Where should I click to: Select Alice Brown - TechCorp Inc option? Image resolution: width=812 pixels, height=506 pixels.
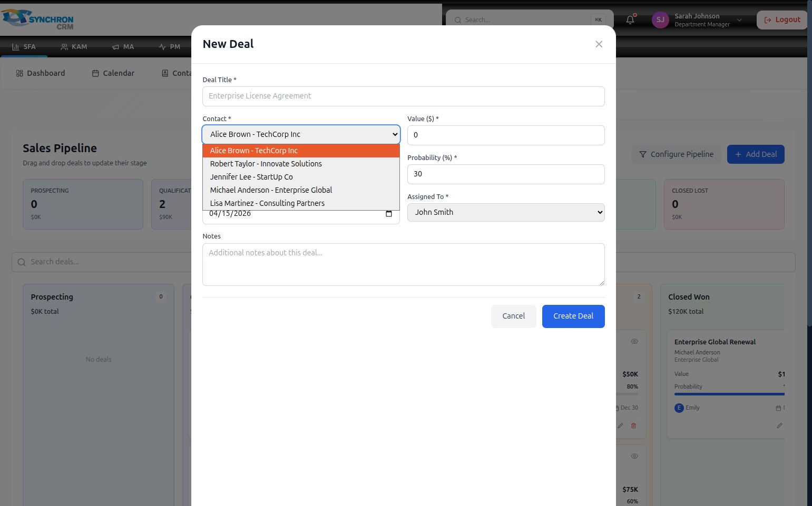[x=301, y=151]
